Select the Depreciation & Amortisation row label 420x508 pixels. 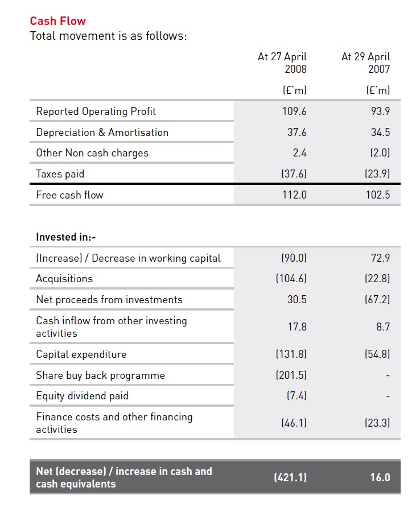click(x=102, y=132)
